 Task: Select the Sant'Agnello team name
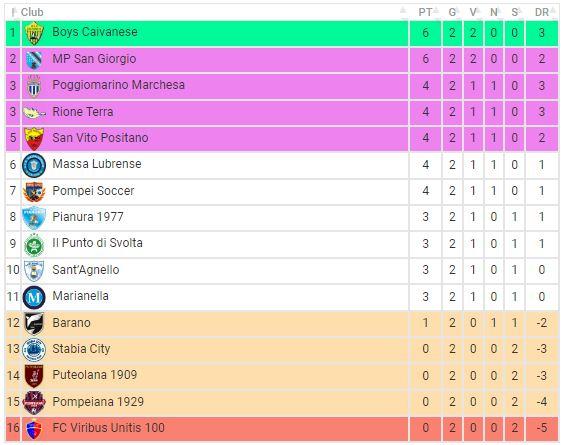pos(86,270)
